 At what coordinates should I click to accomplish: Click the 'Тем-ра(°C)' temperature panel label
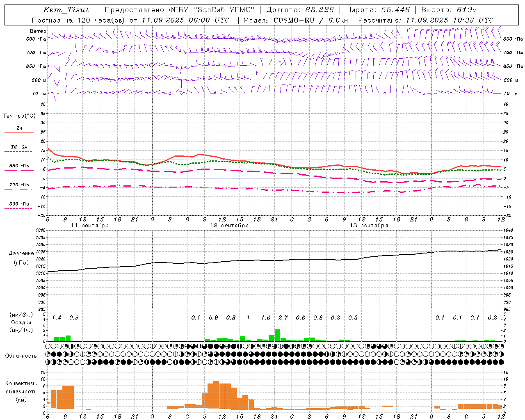pos(19,116)
